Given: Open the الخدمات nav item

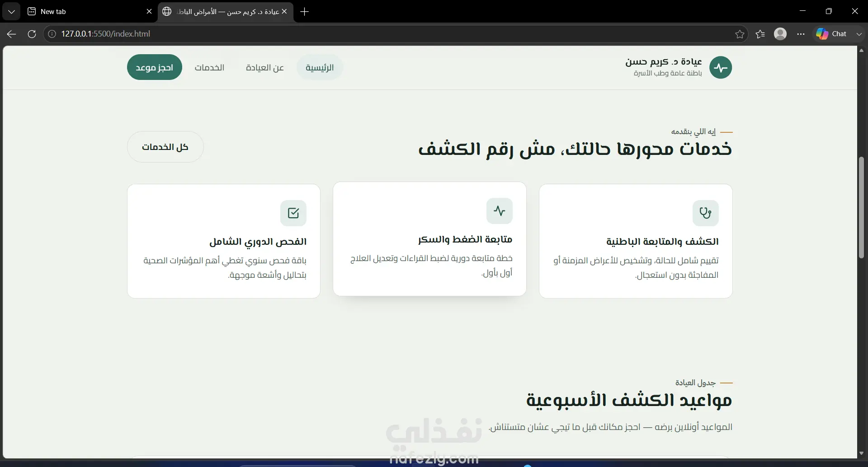Looking at the screenshot, I should tap(209, 68).
